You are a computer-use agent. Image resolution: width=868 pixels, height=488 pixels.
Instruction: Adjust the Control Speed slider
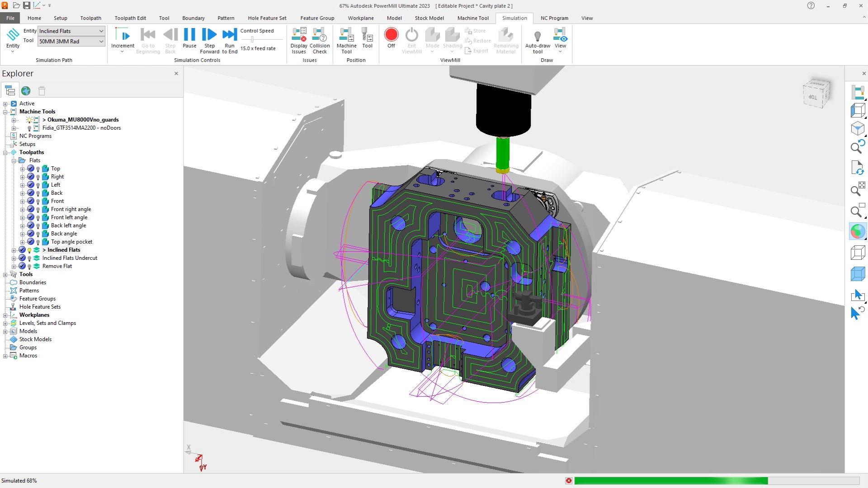pyautogui.click(x=252, y=40)
